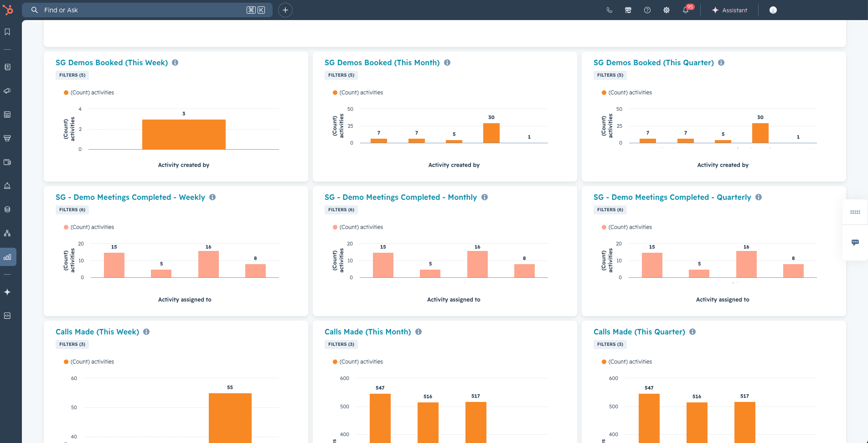
Task: Click the Help question mark icon
Action: tap(647, 10)
